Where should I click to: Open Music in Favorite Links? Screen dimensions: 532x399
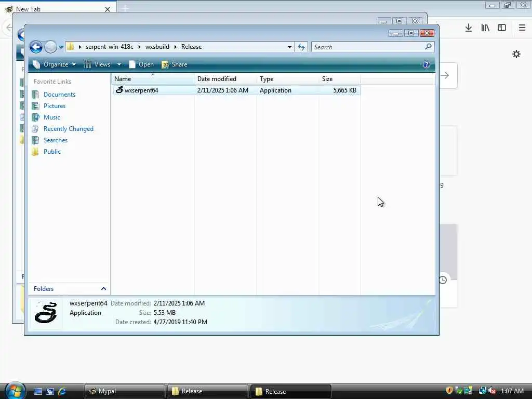coord(51,117)
